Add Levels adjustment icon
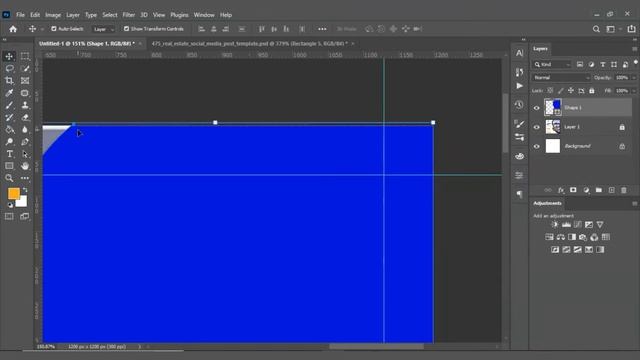This screenshot has height=360, width=640. pos(566,224)
